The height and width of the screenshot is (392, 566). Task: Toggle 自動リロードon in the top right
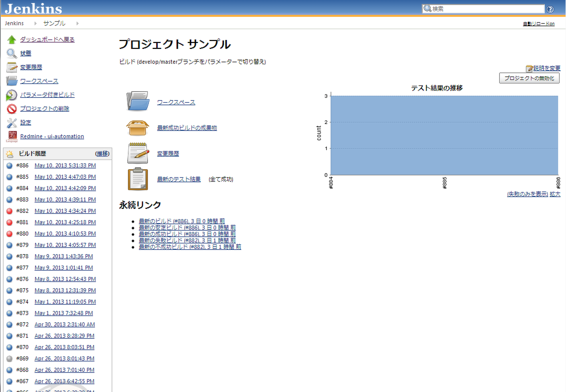[538, 23]
